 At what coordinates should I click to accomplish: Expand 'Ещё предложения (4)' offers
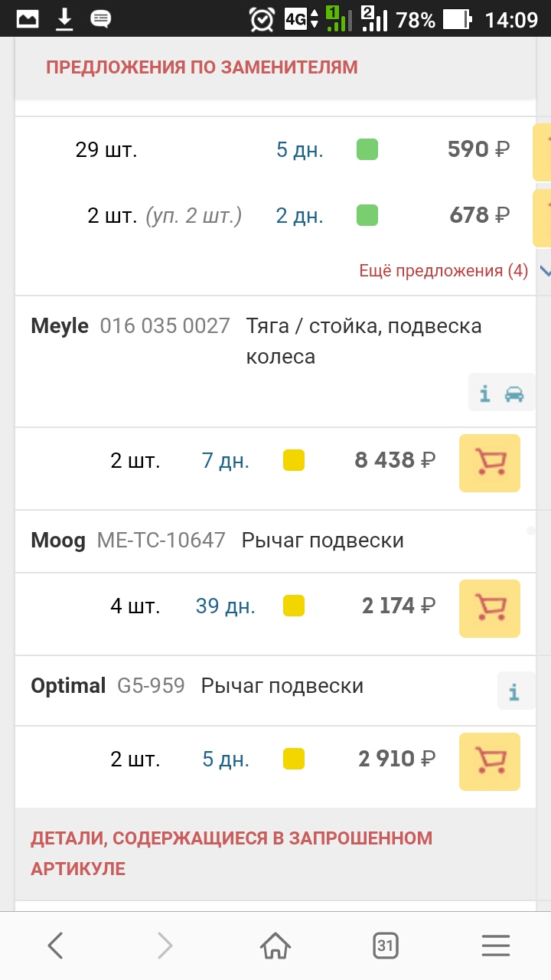pyautogui.click(x=444, y=271)
